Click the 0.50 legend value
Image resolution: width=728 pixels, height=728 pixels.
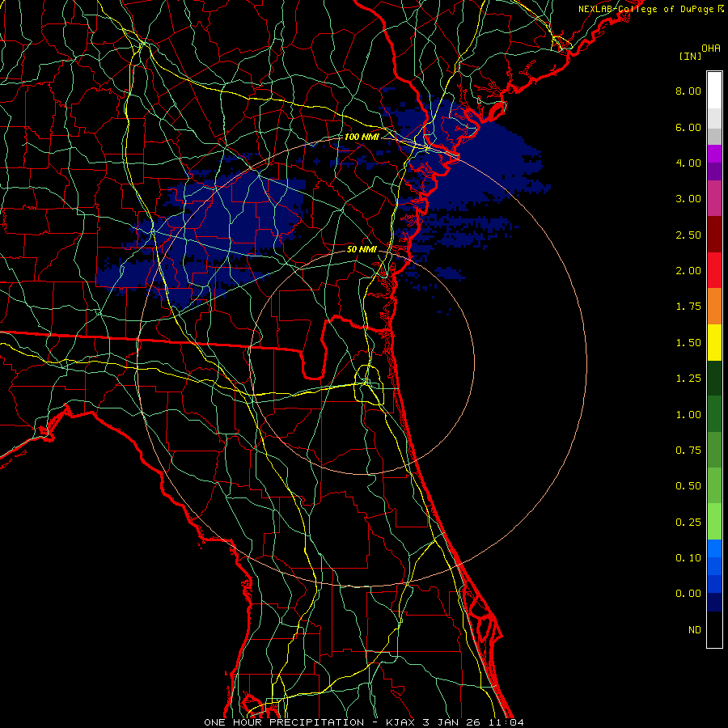(688, 486)
